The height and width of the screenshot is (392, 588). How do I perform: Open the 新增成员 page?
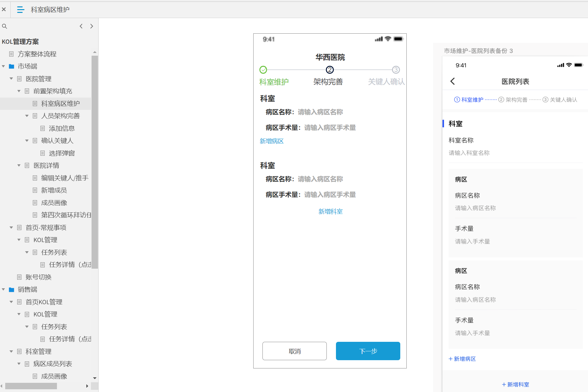click(54, 190)
